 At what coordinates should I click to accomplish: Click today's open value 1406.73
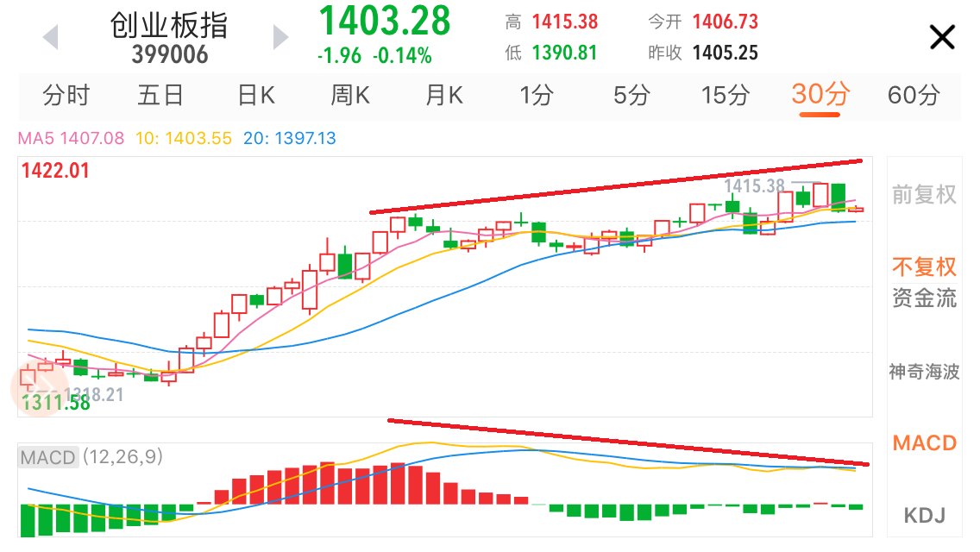coord(725,22)
